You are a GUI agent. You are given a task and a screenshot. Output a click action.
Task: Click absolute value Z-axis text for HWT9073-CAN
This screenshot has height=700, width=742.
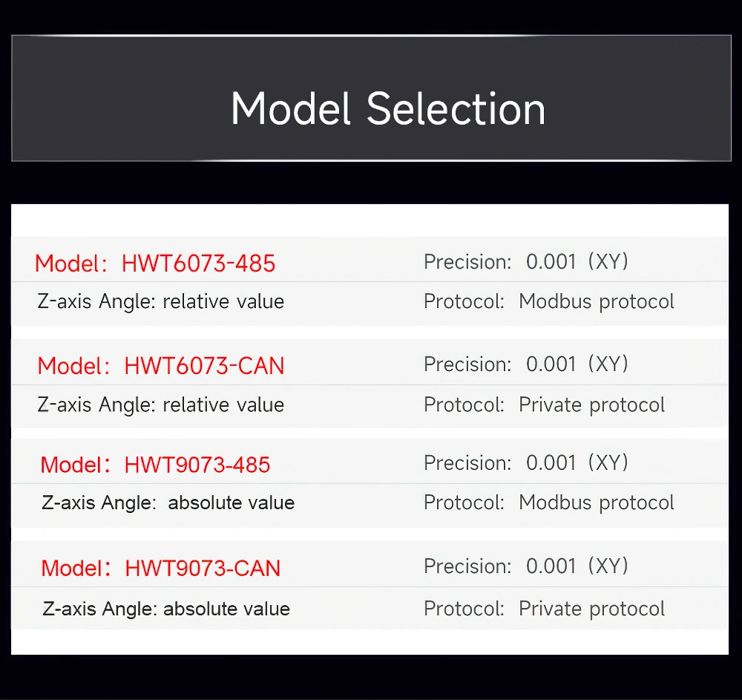click(226, 609)
